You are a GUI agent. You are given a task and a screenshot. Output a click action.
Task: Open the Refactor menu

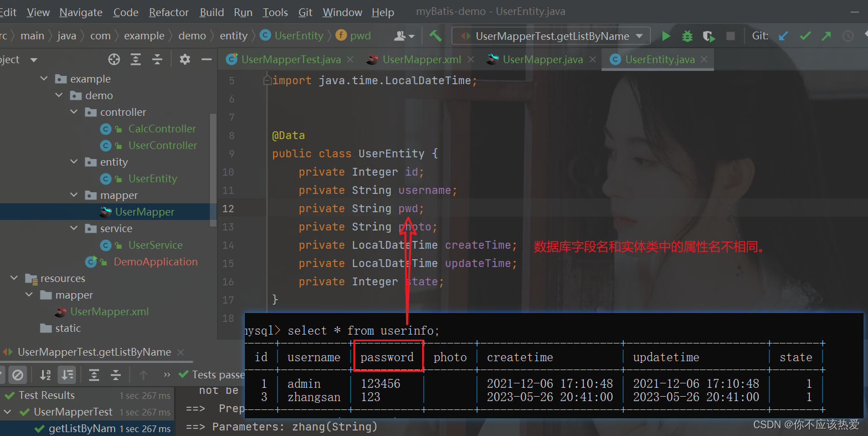[168, 12]
